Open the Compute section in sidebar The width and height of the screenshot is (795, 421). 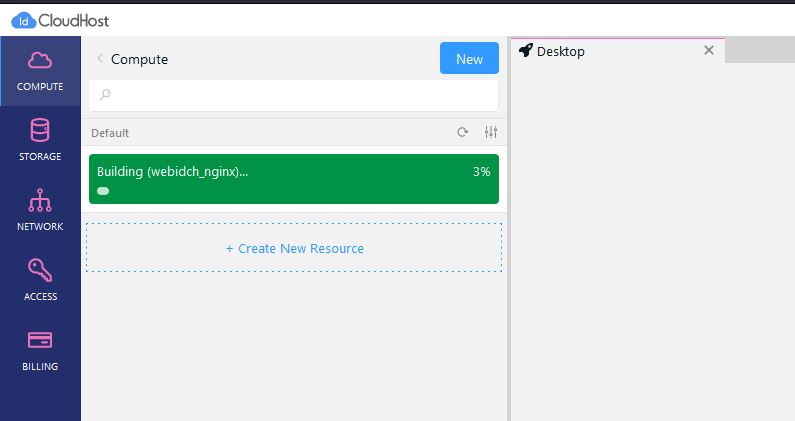tap(40, 71)
